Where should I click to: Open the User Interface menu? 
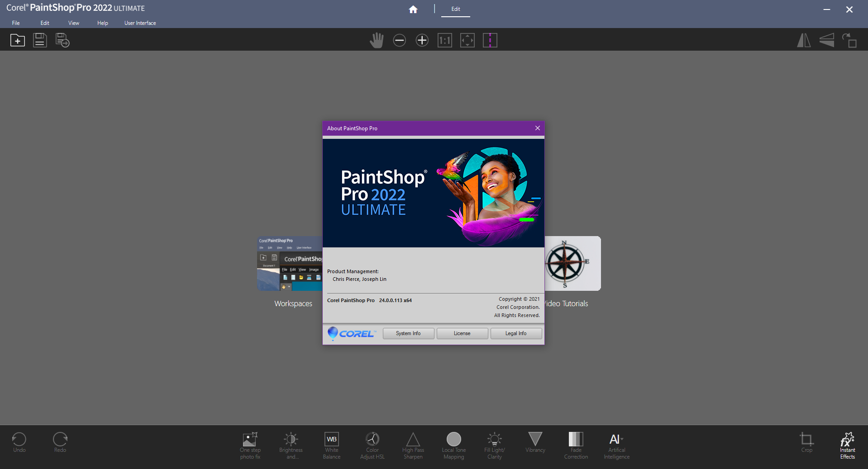point(140,23)
